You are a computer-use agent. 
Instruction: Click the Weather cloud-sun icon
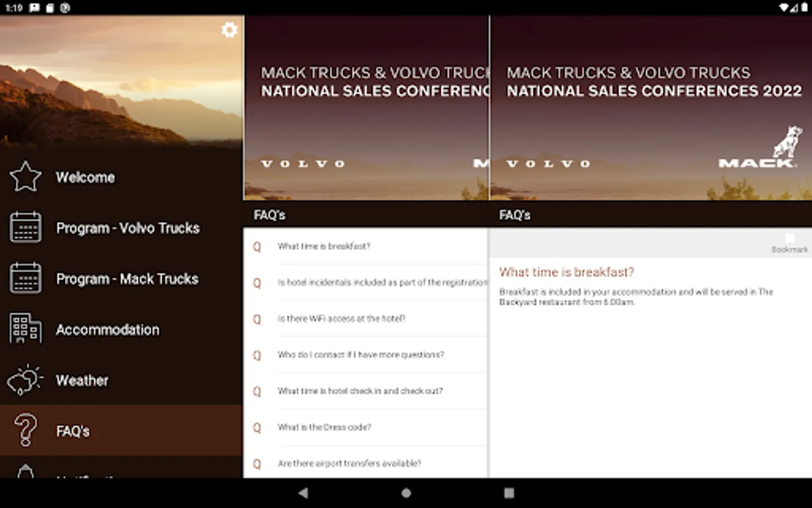[25, 380]
